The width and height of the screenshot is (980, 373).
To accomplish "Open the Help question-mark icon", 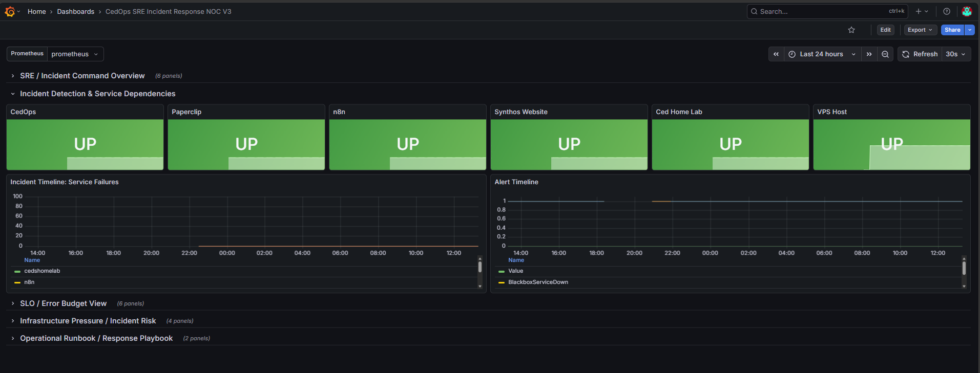I will tap(947, 11).
